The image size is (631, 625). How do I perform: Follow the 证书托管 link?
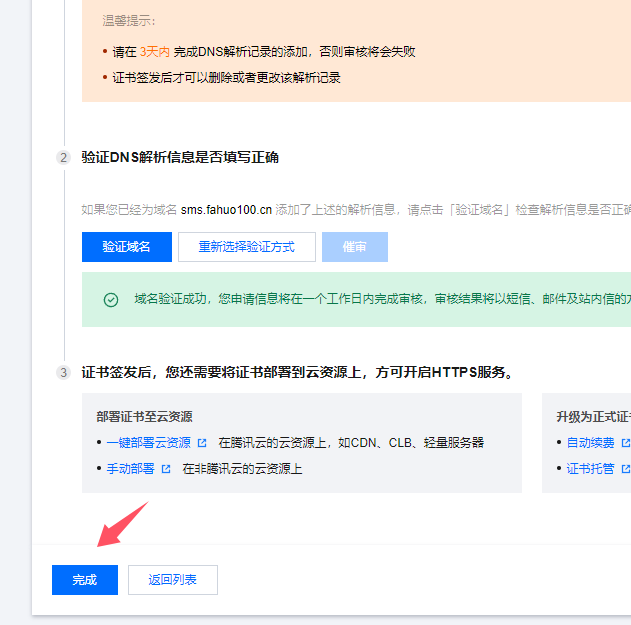click(x=590, y=469)
